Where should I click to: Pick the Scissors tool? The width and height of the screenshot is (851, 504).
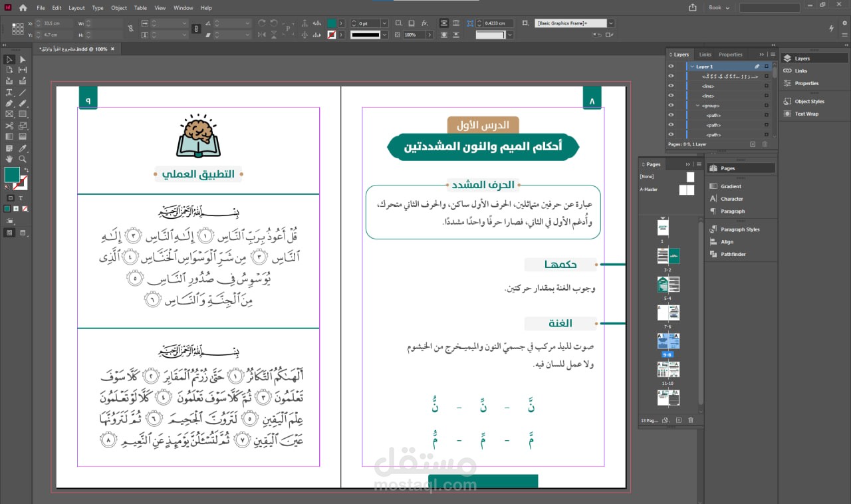(9, 126)
